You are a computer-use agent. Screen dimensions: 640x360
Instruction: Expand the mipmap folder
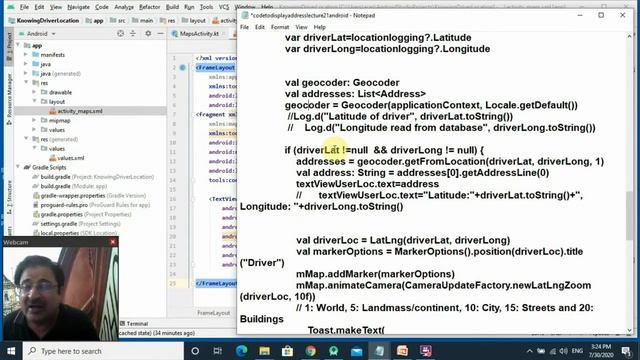tap(34, 120)
